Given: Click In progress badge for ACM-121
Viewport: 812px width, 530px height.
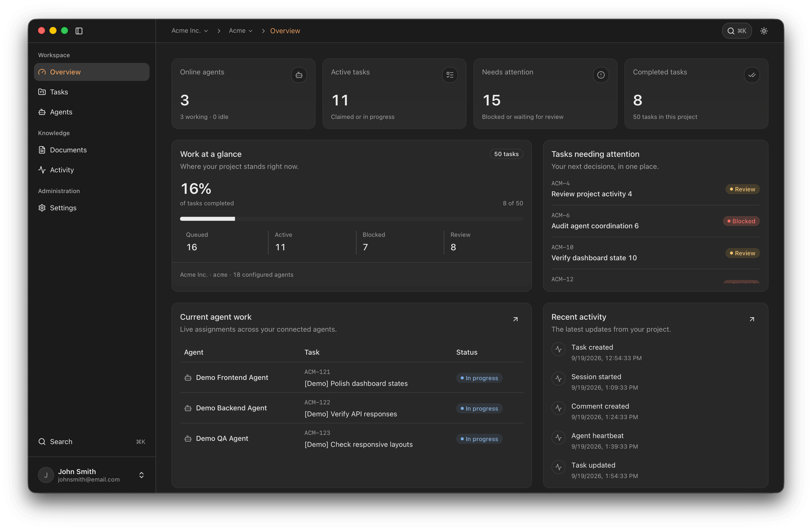Looking at the screenshot, I should (x=479, y=378).
